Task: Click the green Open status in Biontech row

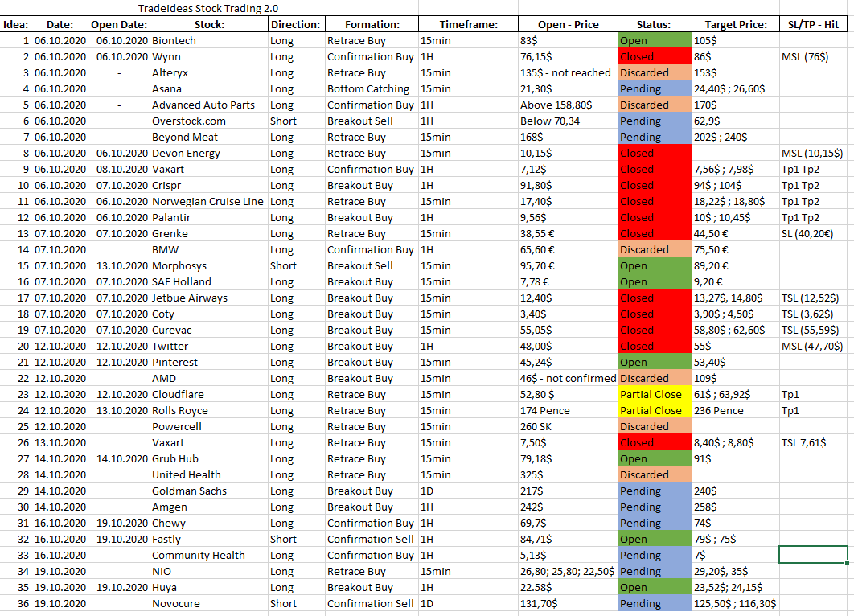Action: tap(655, 41)
